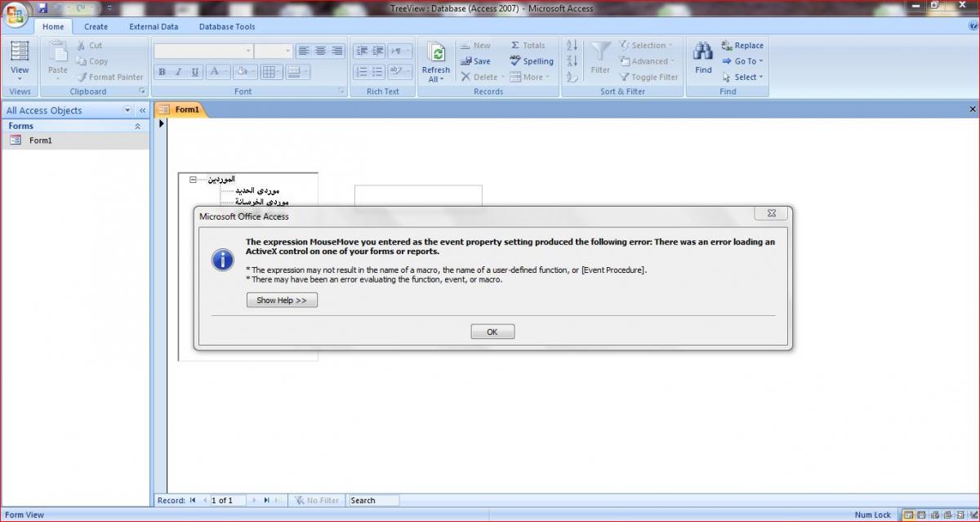Switch to Form View using status bar icon
Viewport: 980px width, 522px height.
pyautogui.click(x=908, y=515)
